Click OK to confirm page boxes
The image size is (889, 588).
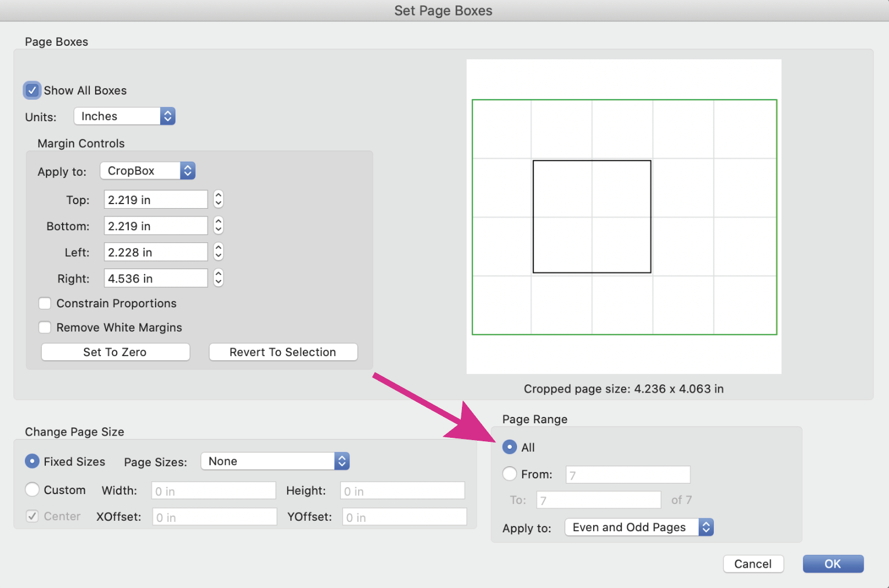pyautogui.click(x=833, y=564)
